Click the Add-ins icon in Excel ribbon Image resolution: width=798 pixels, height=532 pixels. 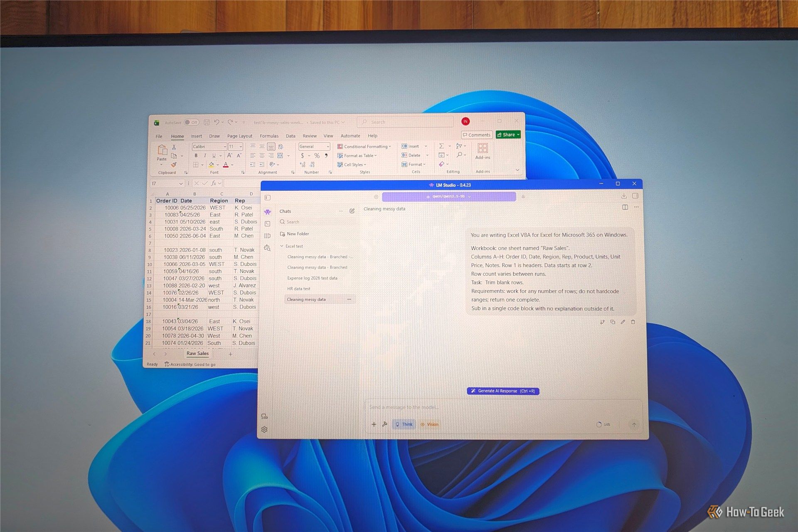(483, 148)
